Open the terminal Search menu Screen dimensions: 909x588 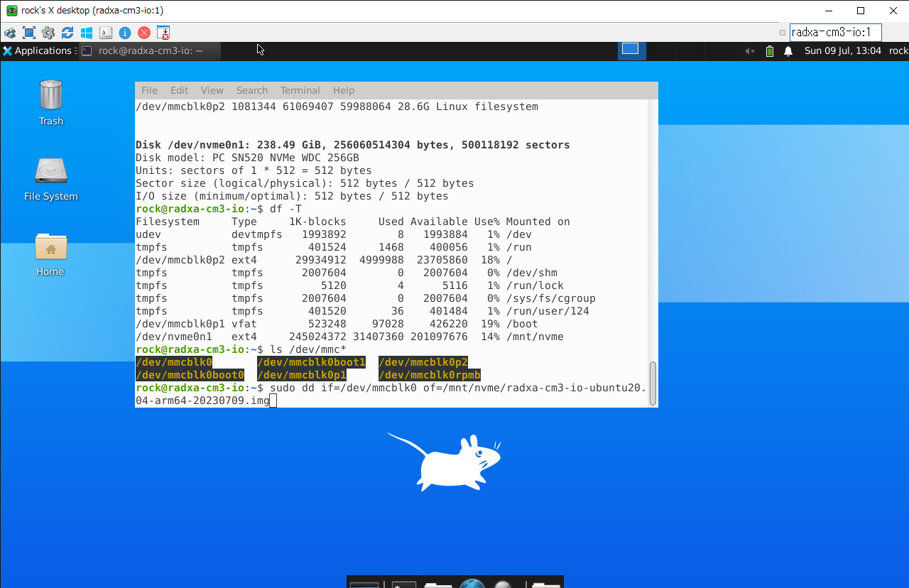(x=252, y=90)
